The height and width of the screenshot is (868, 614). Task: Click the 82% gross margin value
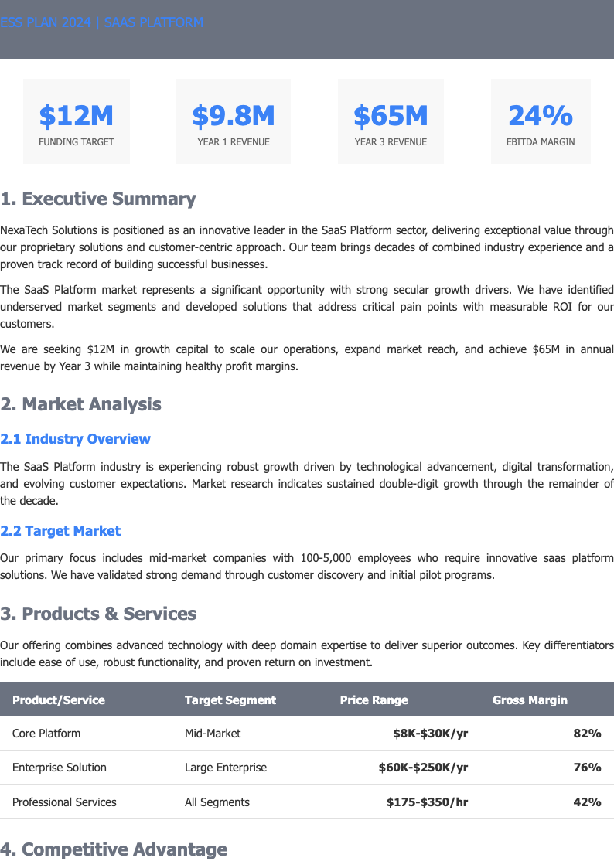click(587, 734)
